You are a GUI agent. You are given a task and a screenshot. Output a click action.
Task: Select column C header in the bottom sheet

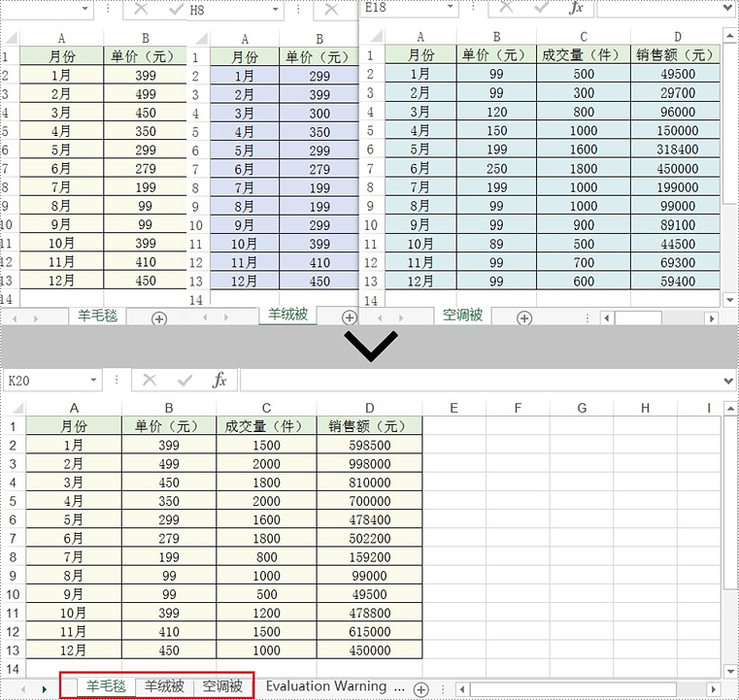pos(266,408)
